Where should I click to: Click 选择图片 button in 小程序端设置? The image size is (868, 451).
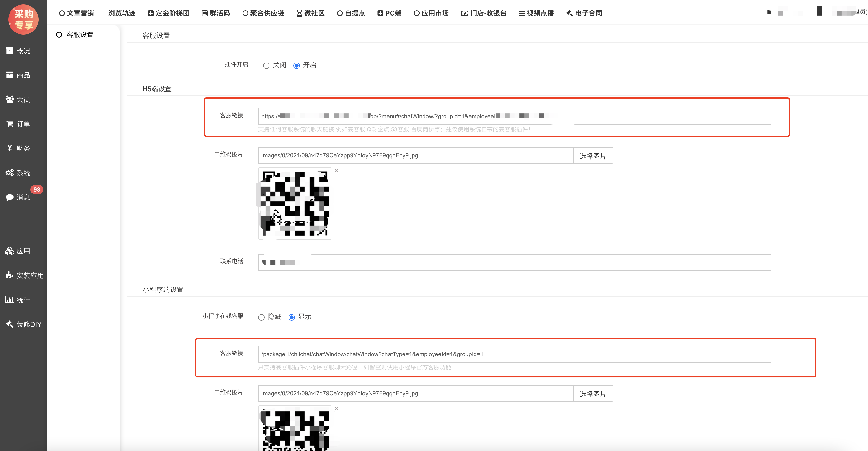click(x=593, y=394)
